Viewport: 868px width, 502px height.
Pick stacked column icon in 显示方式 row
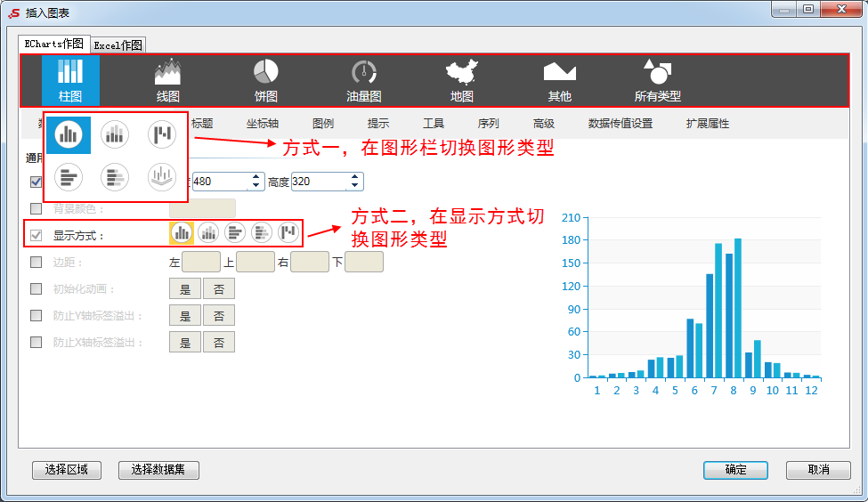[x=208, y=233]
